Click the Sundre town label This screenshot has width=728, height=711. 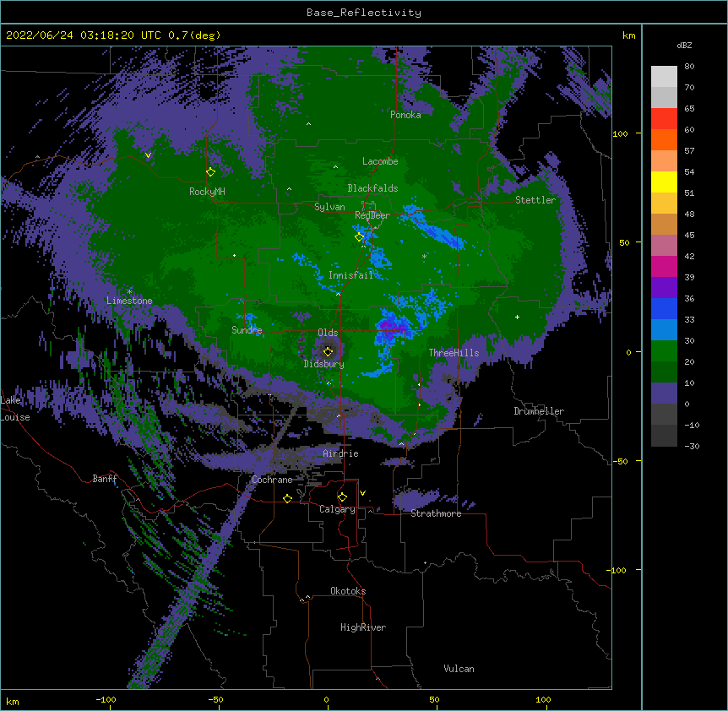coord(247,330)
